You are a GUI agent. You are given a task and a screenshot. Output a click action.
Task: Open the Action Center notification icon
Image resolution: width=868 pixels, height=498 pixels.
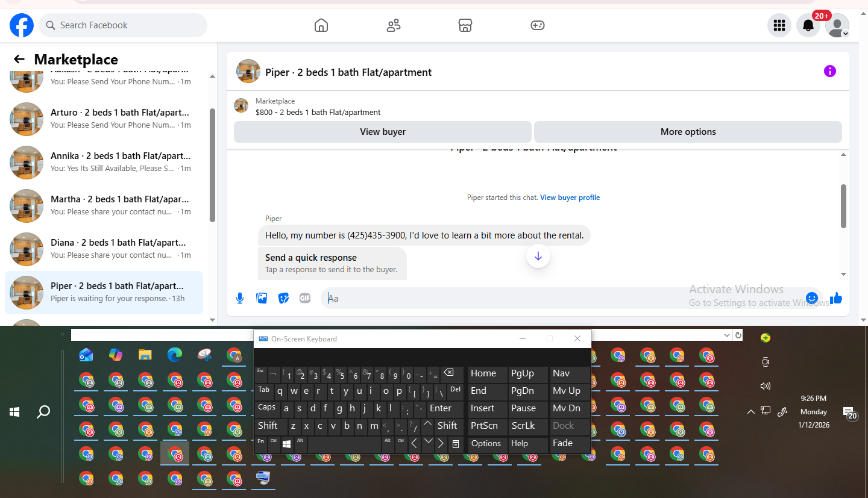(849, 412)
